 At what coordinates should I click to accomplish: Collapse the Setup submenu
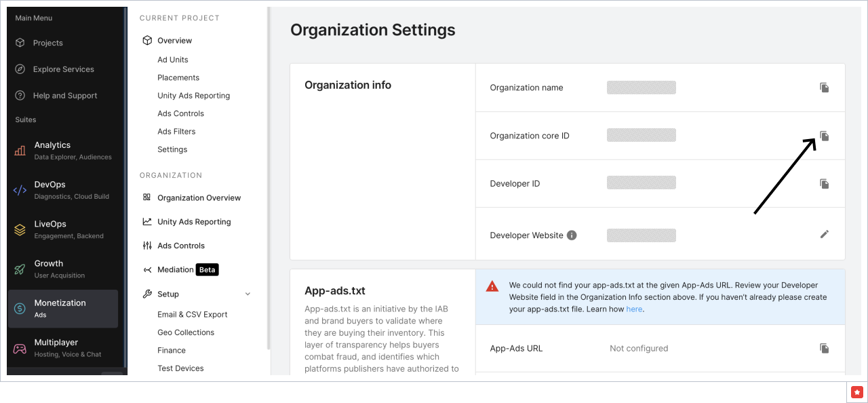click(x=248, y=293)
